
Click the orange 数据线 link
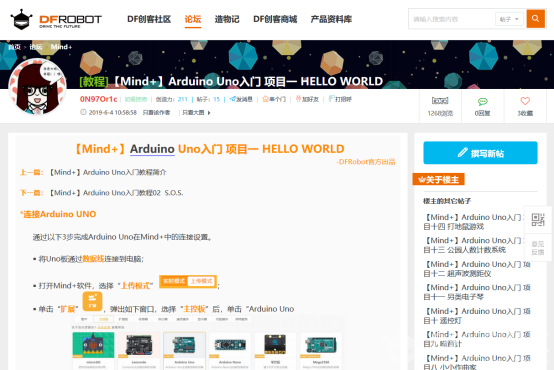[93, 259]
